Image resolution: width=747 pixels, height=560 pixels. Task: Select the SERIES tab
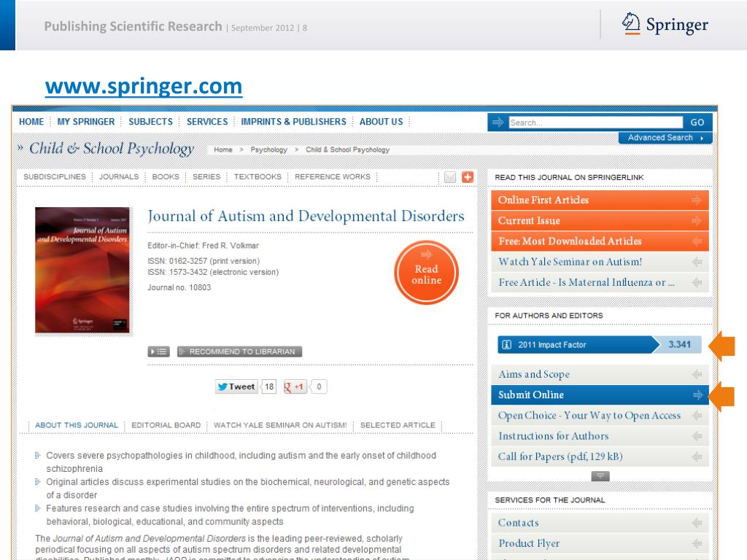[x=206, y=176]
